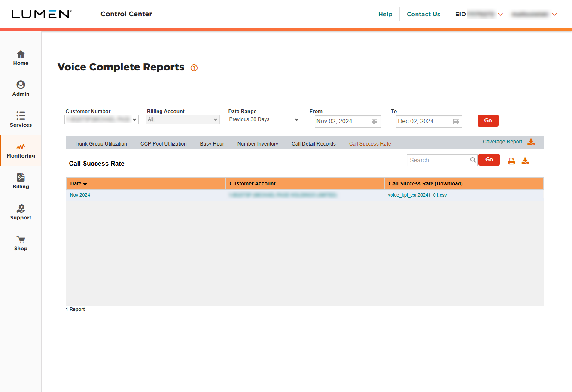The image size is (572, 392).
Task: Download the voice_kpi_csr.20241101.csv file
Action: [x=417, y=194]
